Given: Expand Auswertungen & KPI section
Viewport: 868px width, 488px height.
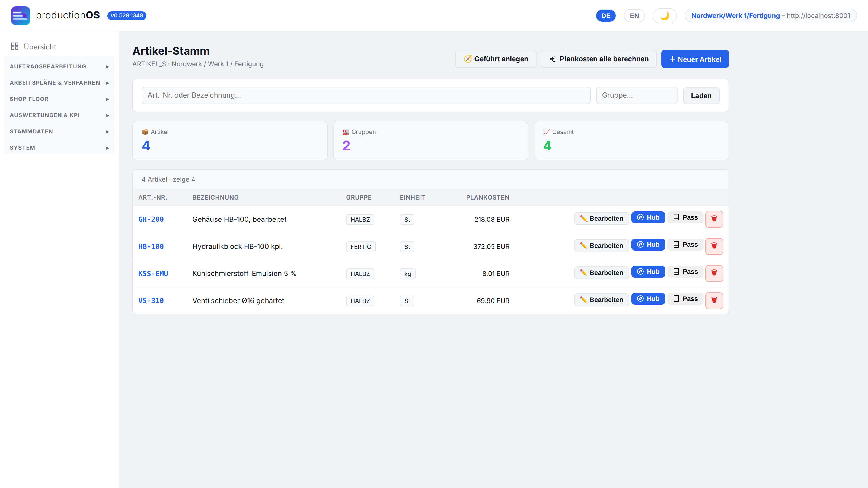Looking at the screenshot, I should coord(59,115).
